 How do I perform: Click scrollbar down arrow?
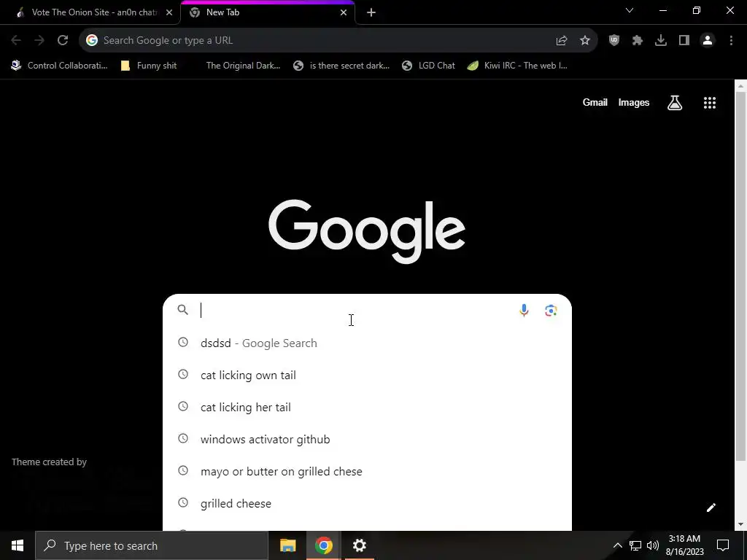tap(740, 525)
